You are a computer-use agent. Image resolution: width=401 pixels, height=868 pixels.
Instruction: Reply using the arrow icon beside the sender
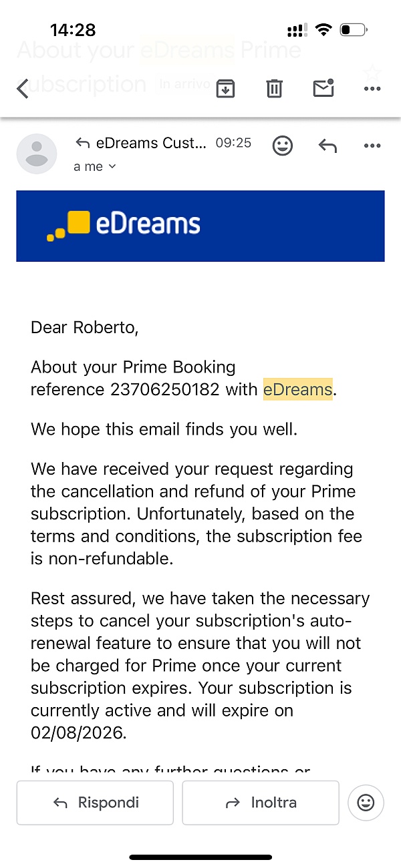327,146
